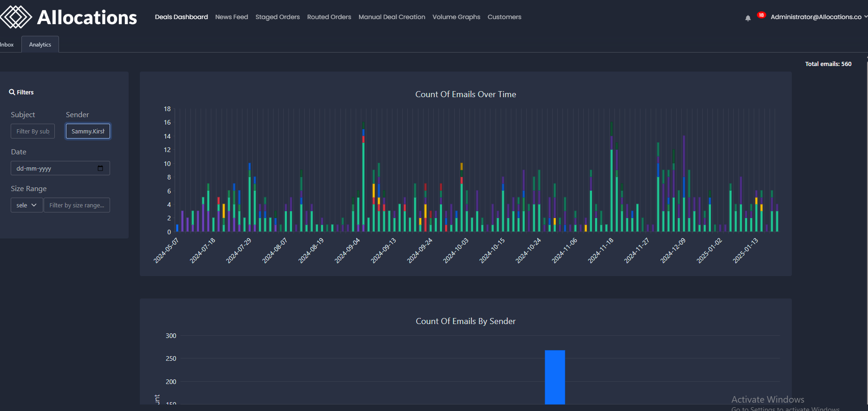Image resolution: width=868 pixels, height=411 pixels.
Task: Click the Filters search magnifier icon
Action: point(12,92)
